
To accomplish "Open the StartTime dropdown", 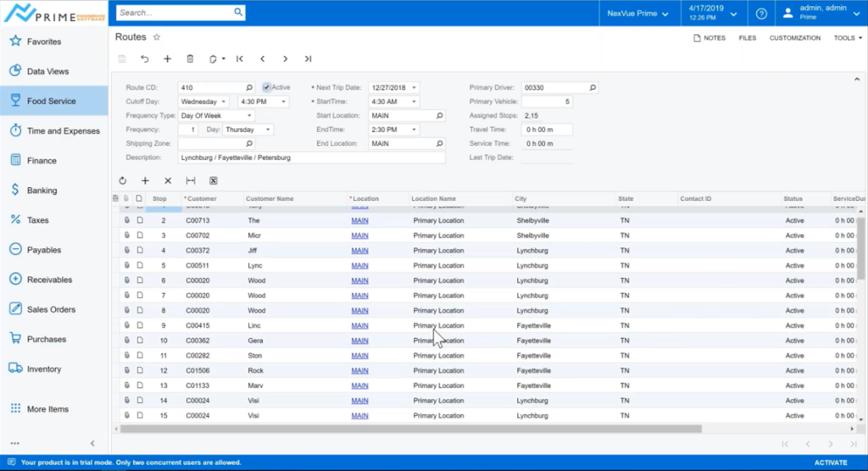I will [x=414, y=102].
